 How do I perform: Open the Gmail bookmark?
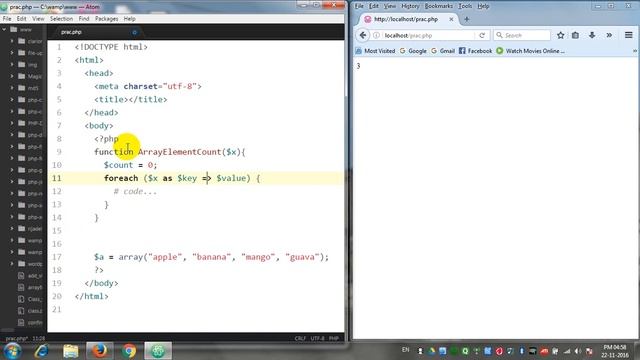[x=443, y=51]
